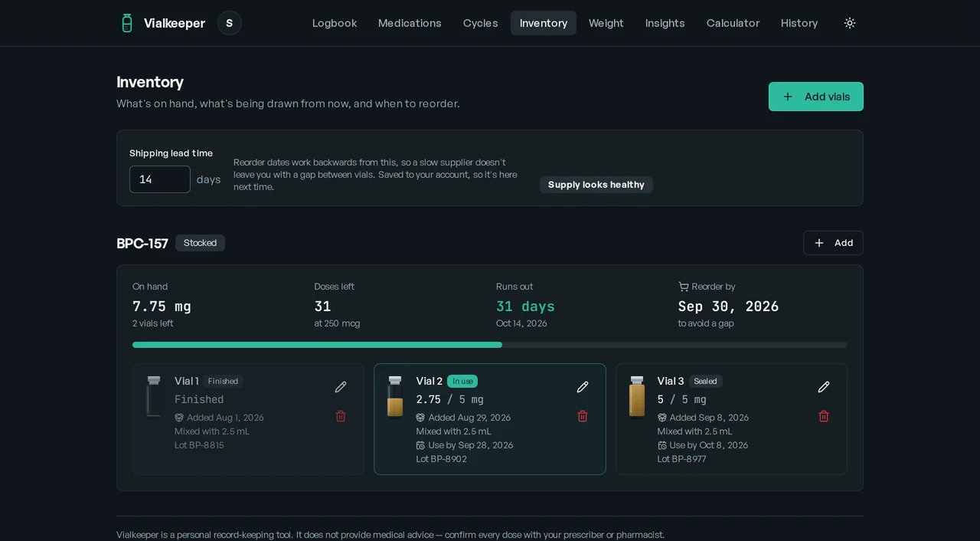Click box icon next to Added Sep 8, 2026
The width and height of the screenshot is (980, 541).
tap(662, 418)
